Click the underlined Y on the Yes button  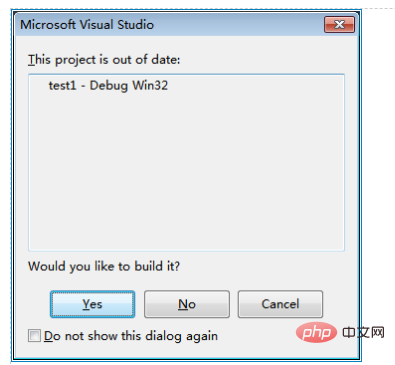click(x=86, y=304)
